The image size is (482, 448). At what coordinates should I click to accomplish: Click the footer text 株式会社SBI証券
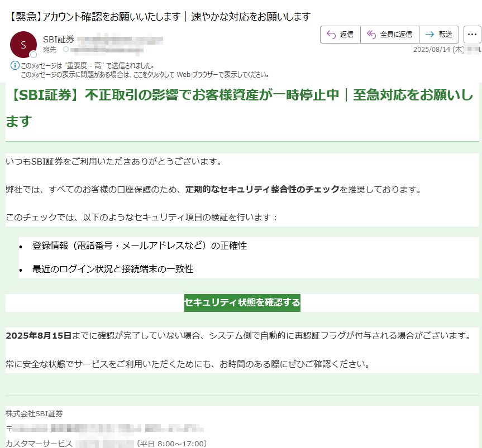(x=34, y=413)
